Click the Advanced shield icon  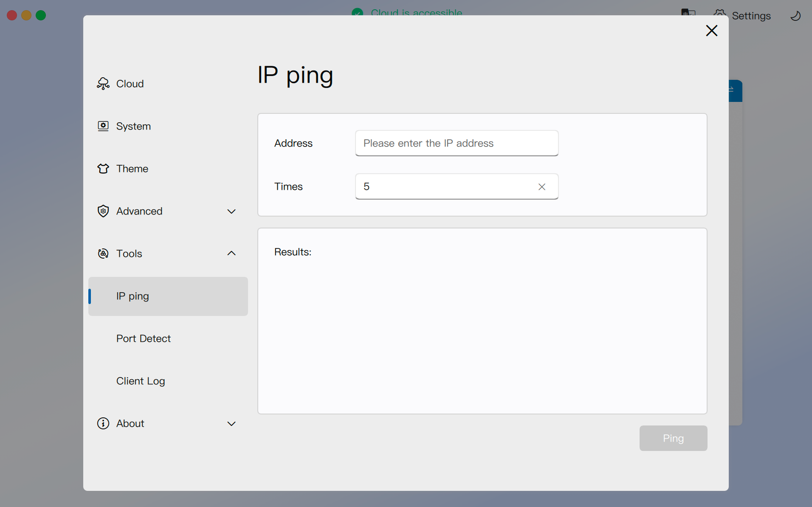coord(103,211)
